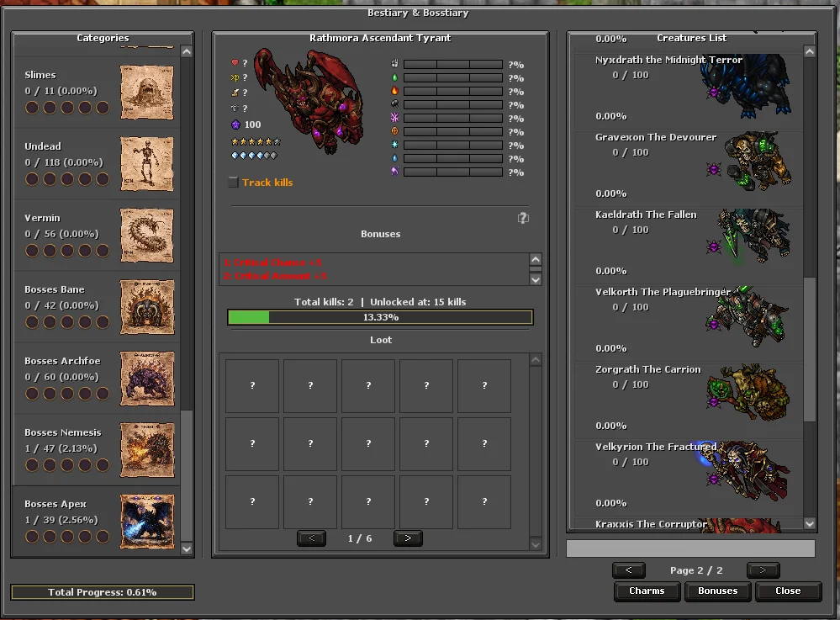Screen dimensions: 840x620
Task: Click the ice resistance snowflake icon
Action: coord(395,145)
